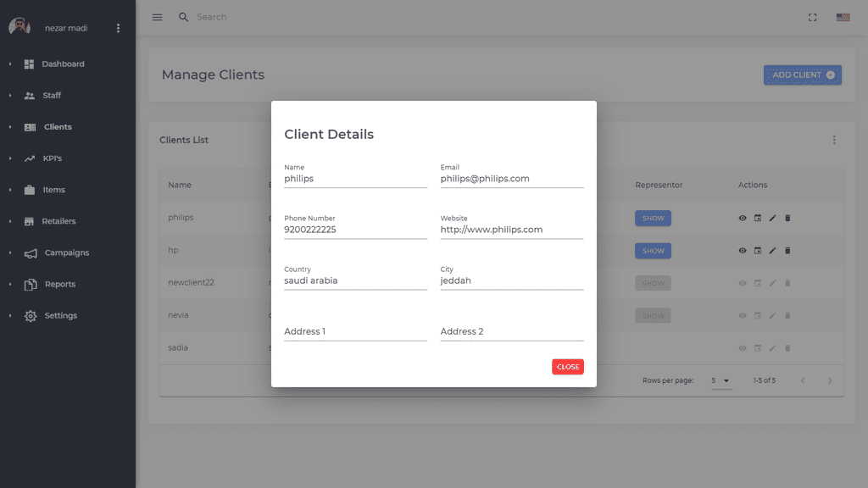Click the calendar icon in nevia row
Screen dimensions: 868x488
(x=757, y=316)
